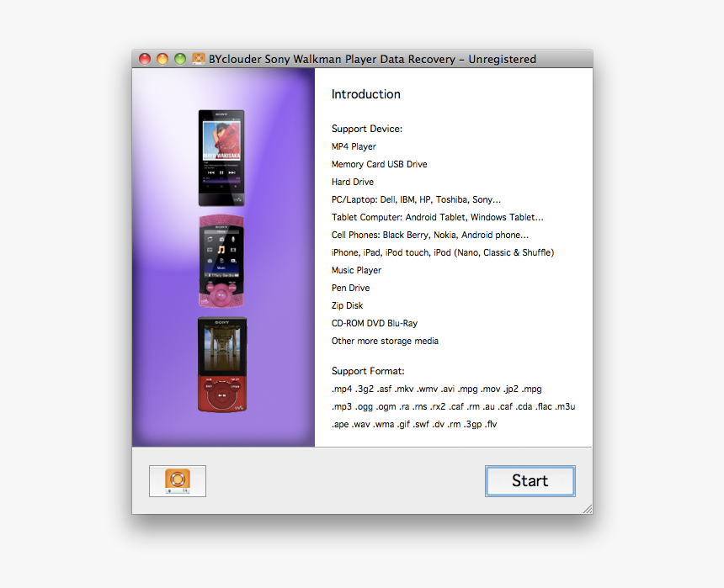Click 'Memory Card USB Drive' text
724x588 pixels.
[x=379, y=164]
